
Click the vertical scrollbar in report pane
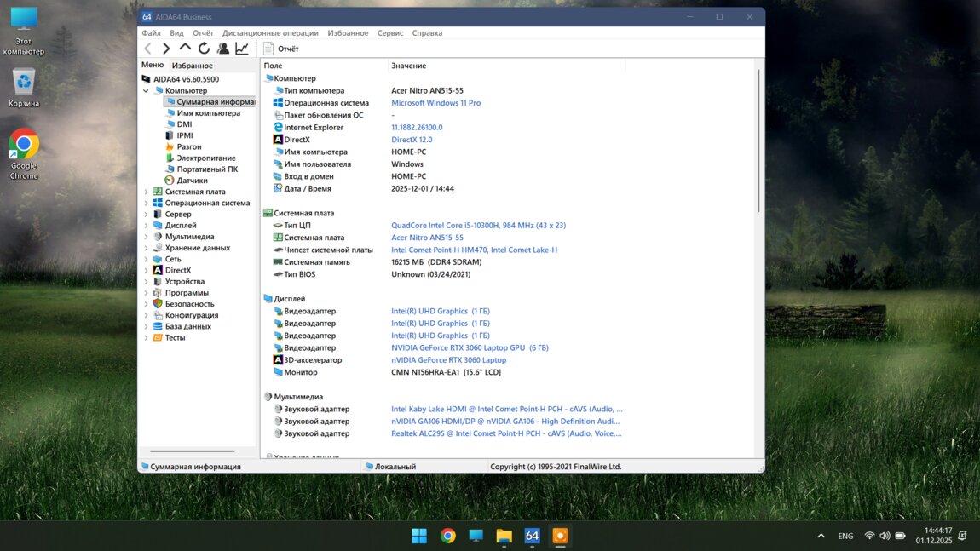point(758,141)
